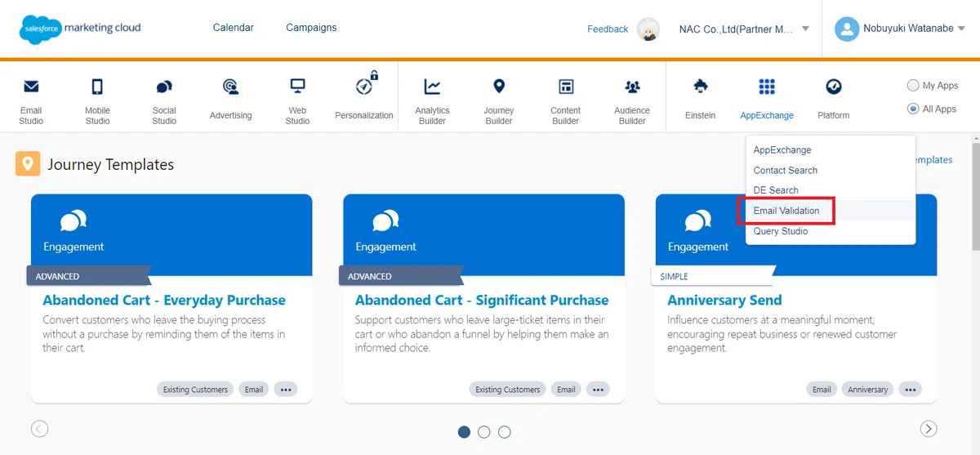Click ADVANCED ribbon on Everyday Purchase card

87,276
